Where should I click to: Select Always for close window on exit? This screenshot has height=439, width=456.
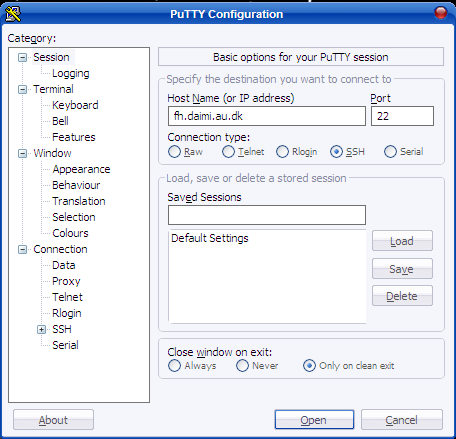(174, 366)
